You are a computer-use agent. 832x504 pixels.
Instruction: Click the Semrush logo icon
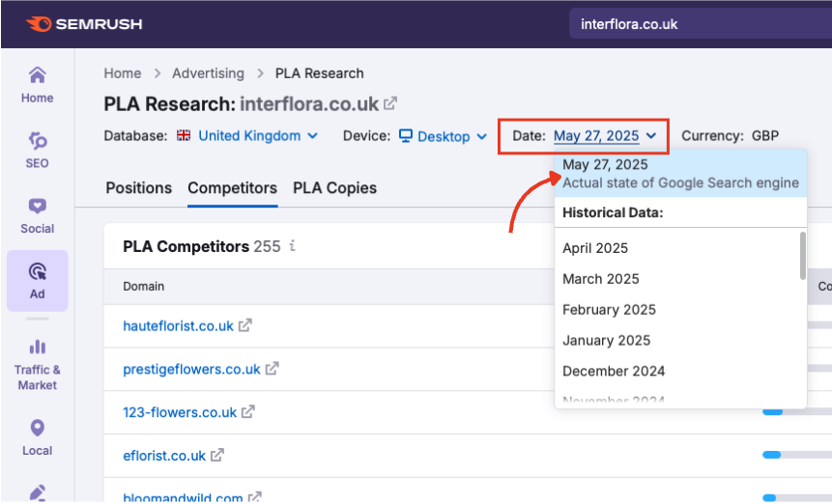(39, 23)
